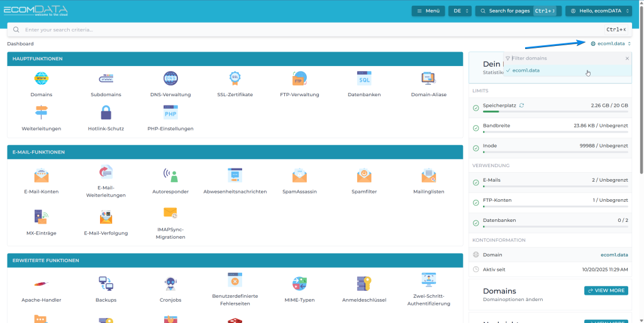Open the Hello, ecomDATA user menu
Image resolution: width=644 pixels, height=323 pixels.
598,11
